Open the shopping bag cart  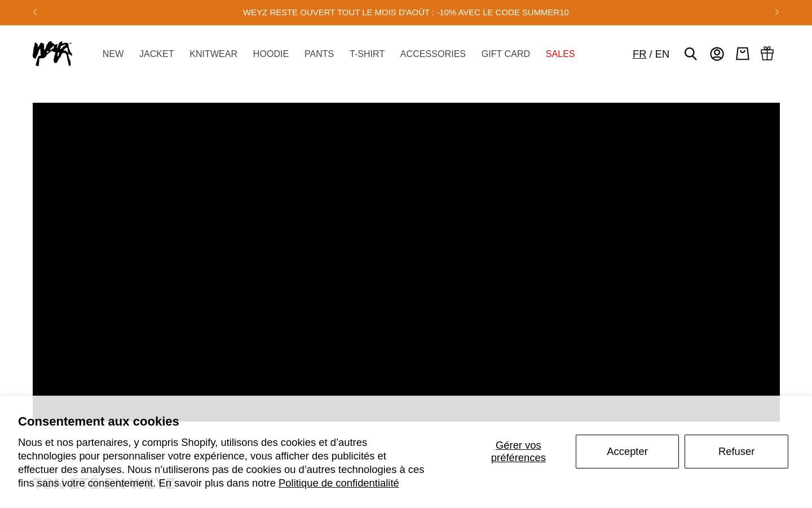(743, 54)
